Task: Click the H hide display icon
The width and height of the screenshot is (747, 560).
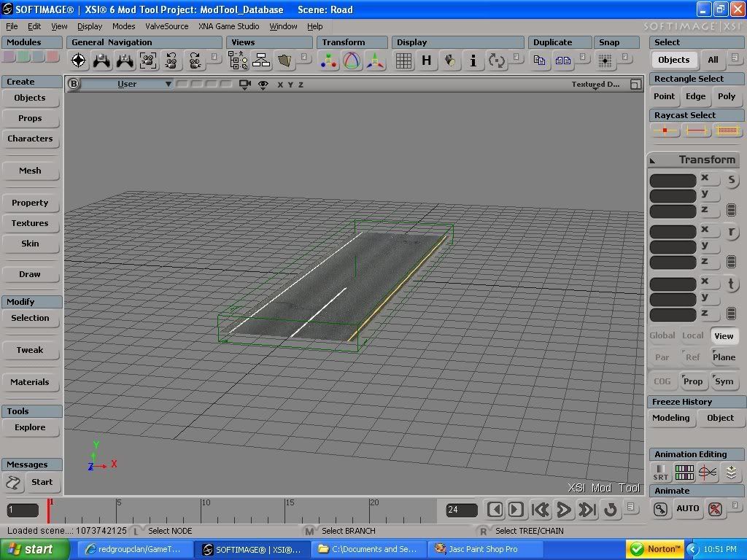Action: click(427, 61)
